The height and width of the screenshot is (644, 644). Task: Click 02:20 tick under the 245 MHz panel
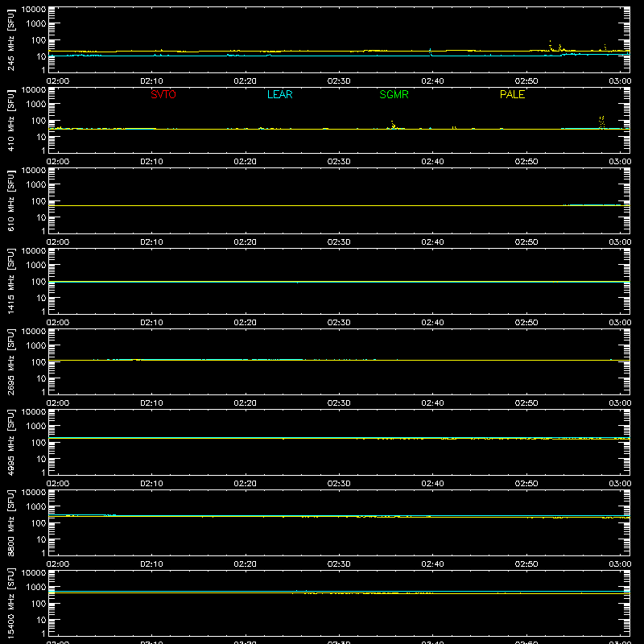(x=246, y=81)
